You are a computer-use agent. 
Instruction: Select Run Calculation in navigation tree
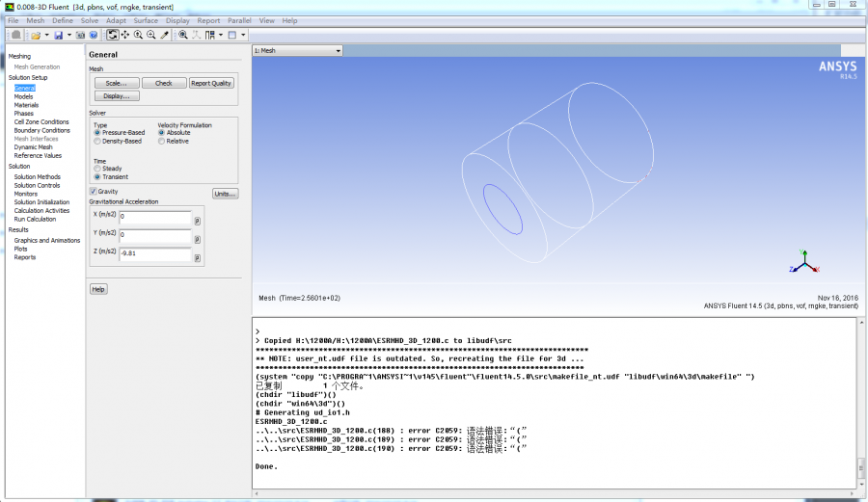coord(35,219)
